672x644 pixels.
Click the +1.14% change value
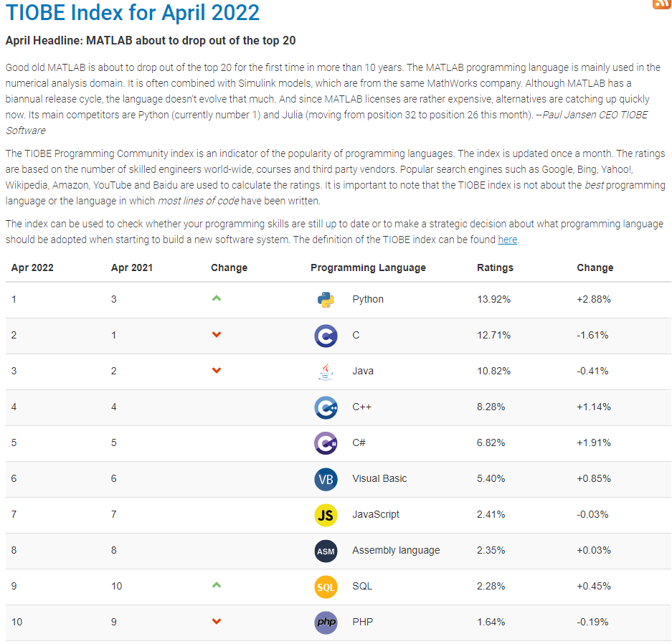(594, 407)
